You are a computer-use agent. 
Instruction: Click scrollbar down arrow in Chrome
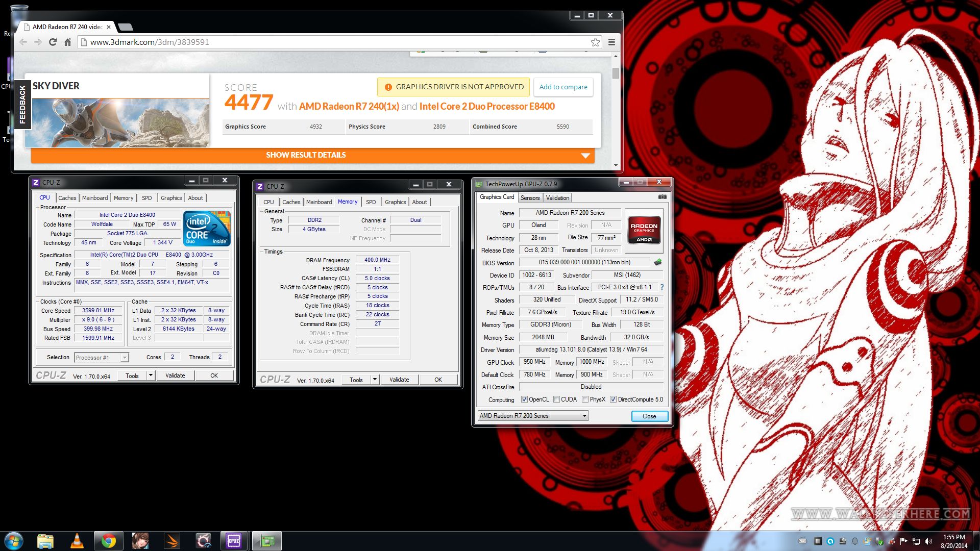pyautogui.click(x=616, y=165)
